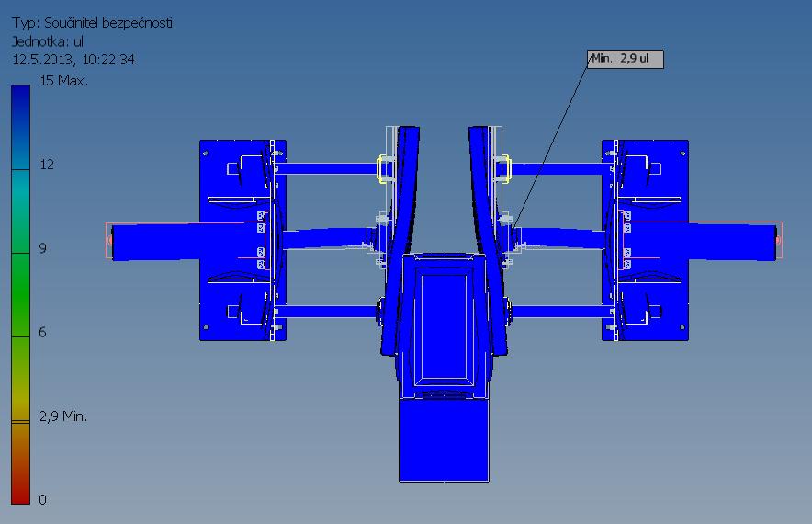Click the legend value '12'
Image resolution: width=812 pixels, height=524 pixels.
[x=47, y=165]
